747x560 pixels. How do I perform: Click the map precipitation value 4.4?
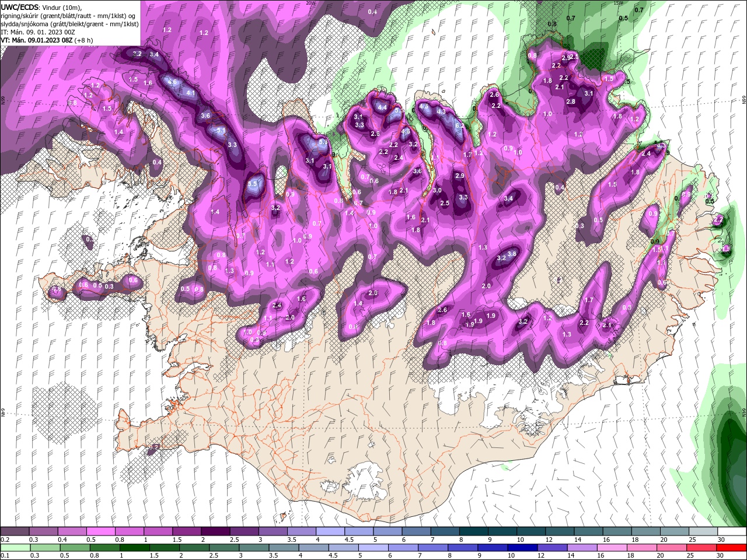[x=383, y=108]
